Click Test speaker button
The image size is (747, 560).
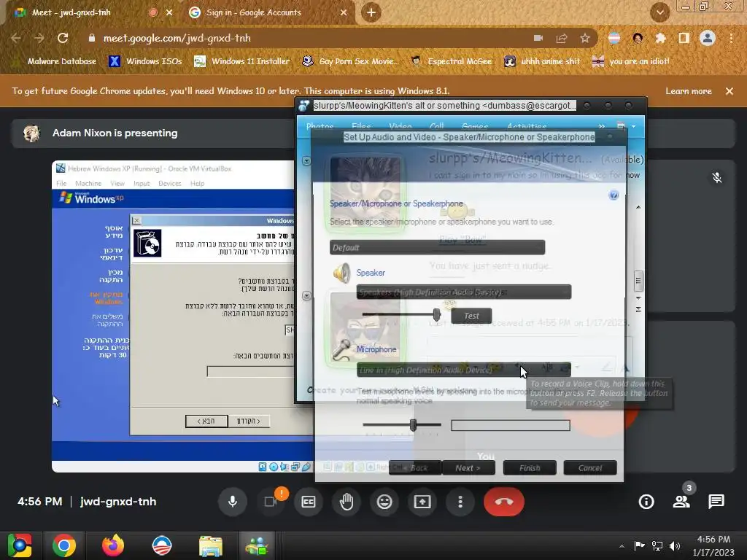tap(471, 316)
